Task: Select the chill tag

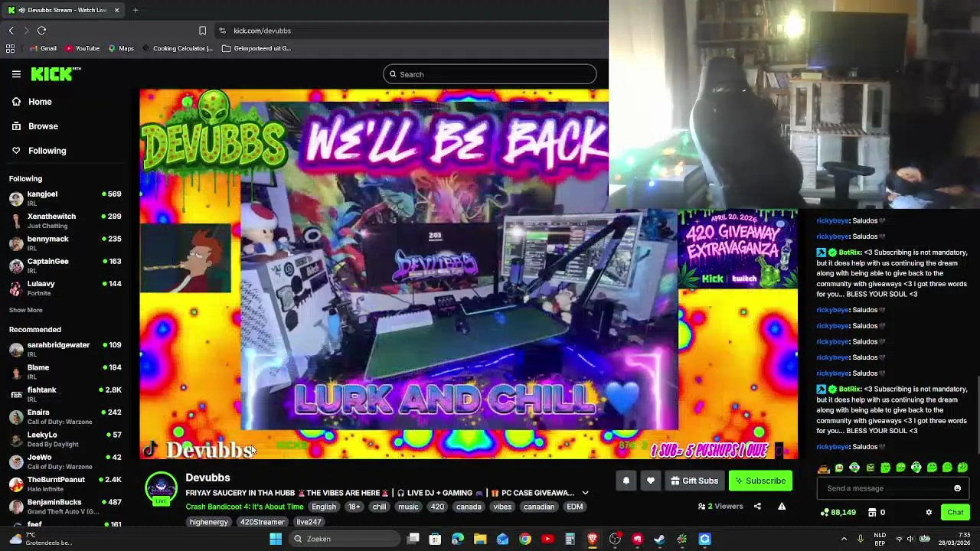Action: (379, 507)
